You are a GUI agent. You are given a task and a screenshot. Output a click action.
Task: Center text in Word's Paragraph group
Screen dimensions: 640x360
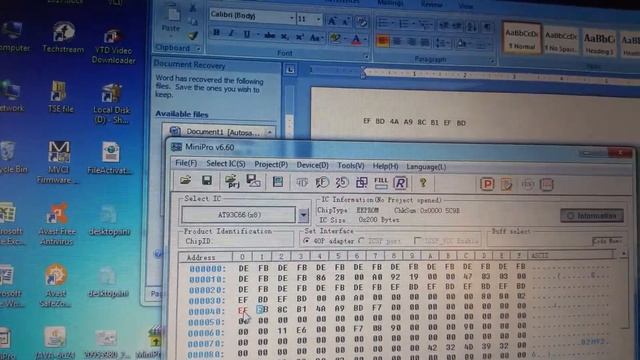pyautogui.click(x=397, y=41)
